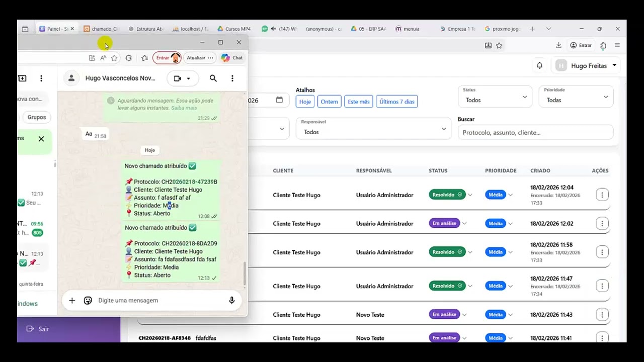
Task: Click the Últimos 7 dias shortcut button
Action: coord(397,102)
